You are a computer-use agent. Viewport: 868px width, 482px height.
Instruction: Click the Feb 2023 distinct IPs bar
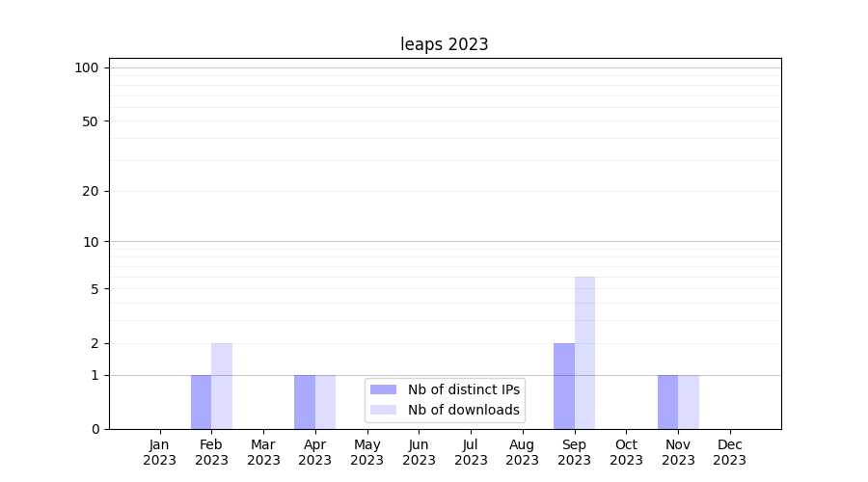point(201,402)
